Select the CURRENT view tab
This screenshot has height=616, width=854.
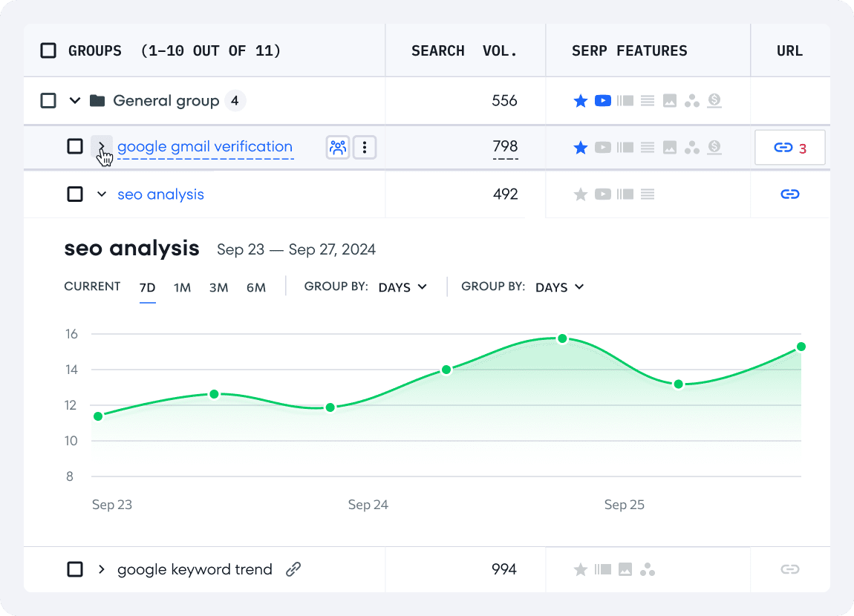click(x=92, y=287)
